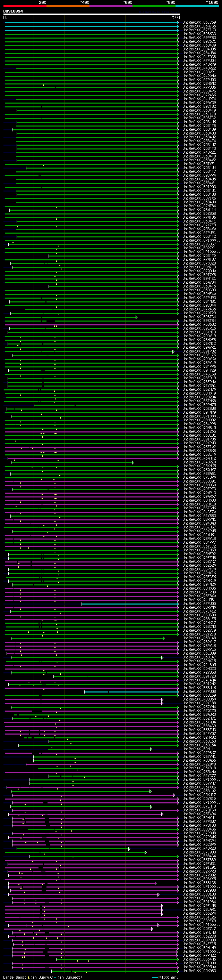This screenshot has width=222, height=980.
Task: Click the green alignment bar for UniRef100_B9S6C3
Action: (x=91, y=34)
